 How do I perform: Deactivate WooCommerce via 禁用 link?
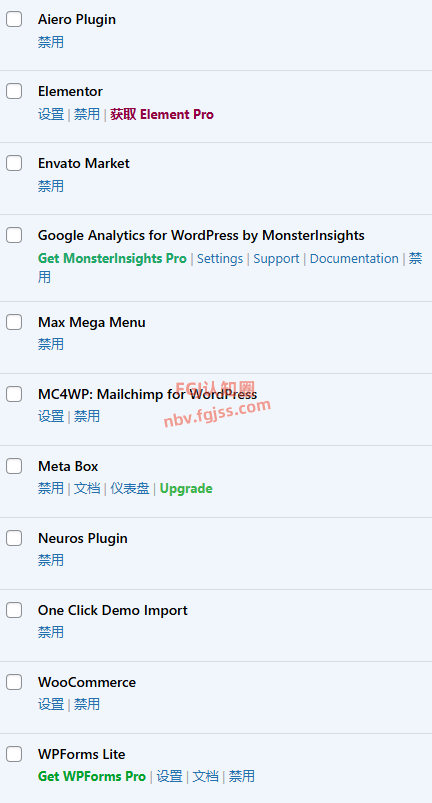(87, 704)
